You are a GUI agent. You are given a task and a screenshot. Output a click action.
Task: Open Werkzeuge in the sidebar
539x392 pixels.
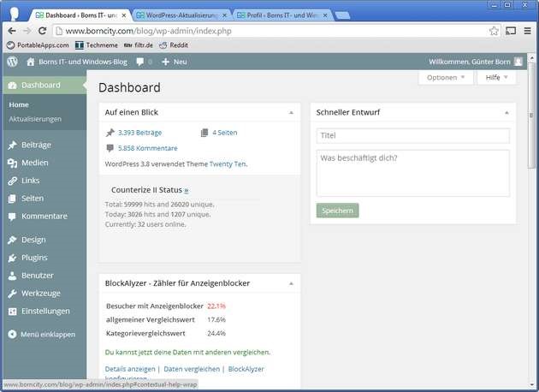40,293
